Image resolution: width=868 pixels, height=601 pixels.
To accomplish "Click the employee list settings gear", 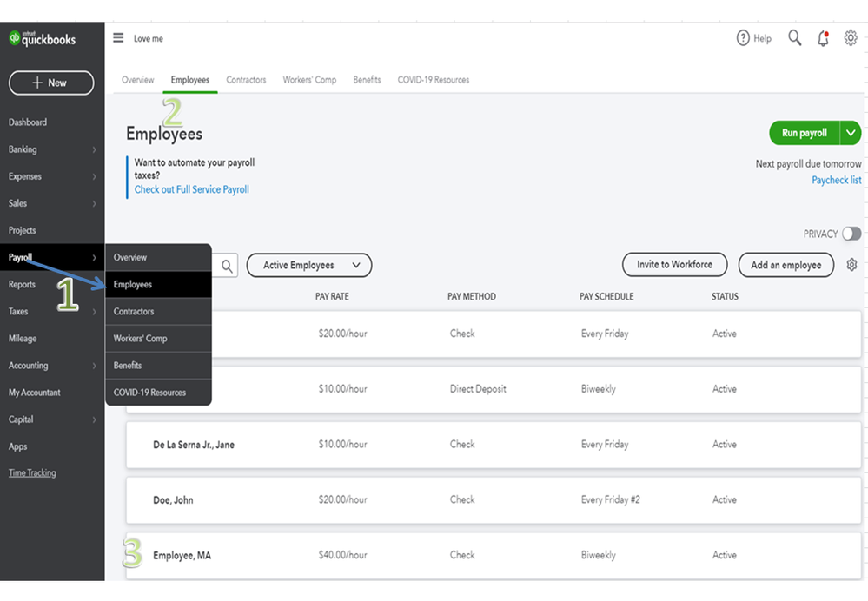I will [x=851, y=265].
